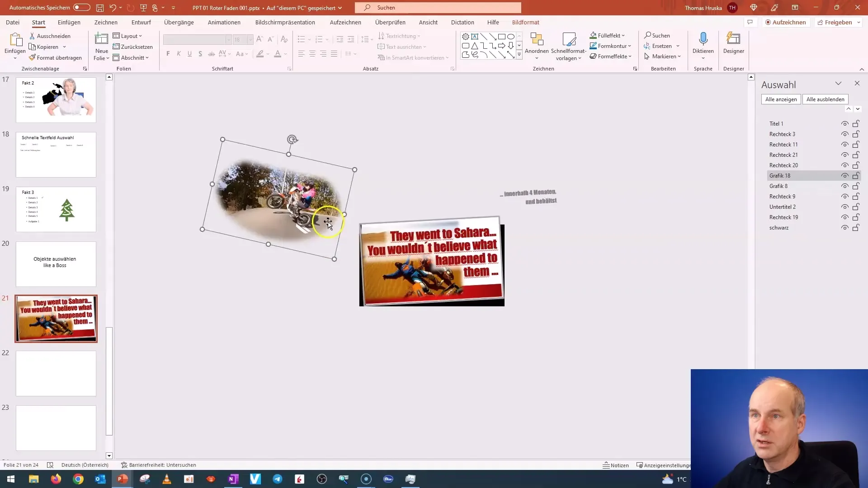Toggle visibility of Rechteck 3 layer
Screen dimensions: 868x488
(845, 134)
